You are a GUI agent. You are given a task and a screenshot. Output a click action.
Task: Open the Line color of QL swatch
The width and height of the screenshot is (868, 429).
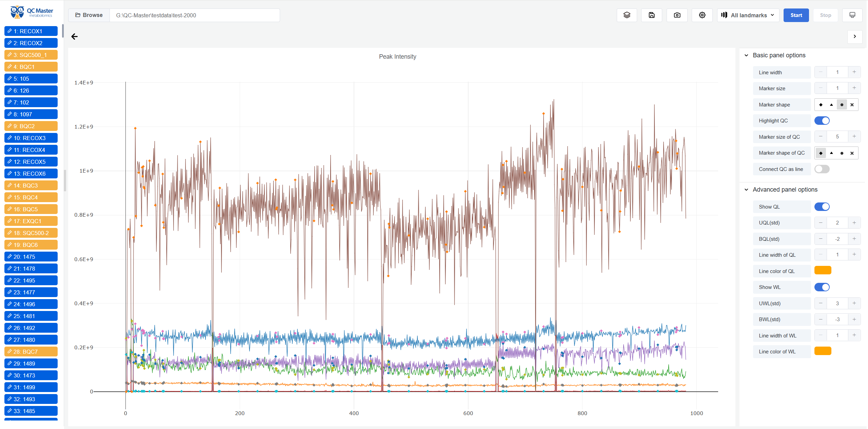click(823, 271)
